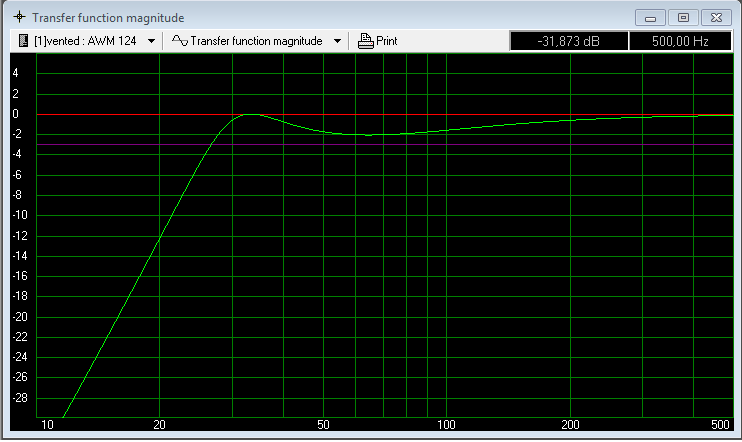Click the 20 label on the frequency axis
This screenshot has width=742, height=442.
[159, 426]
